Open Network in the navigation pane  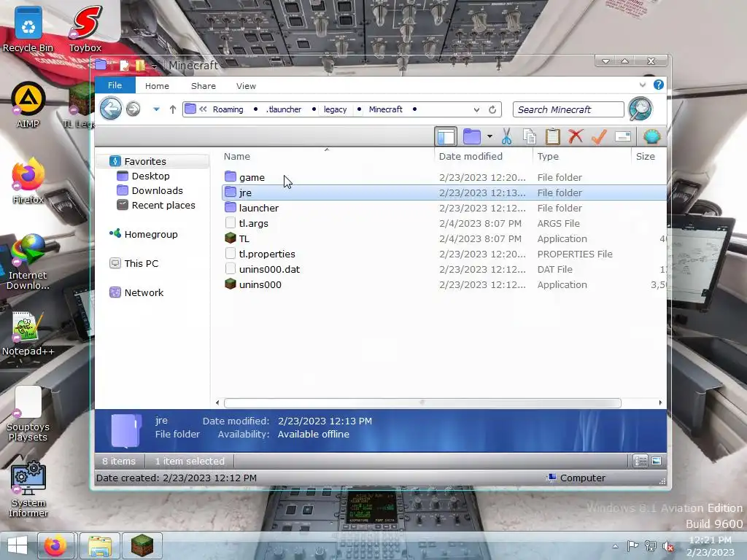coord(144,292)
